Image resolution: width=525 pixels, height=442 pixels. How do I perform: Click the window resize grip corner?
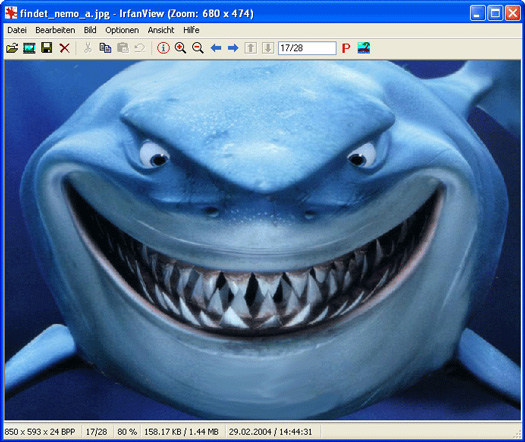tap(517, 434)
